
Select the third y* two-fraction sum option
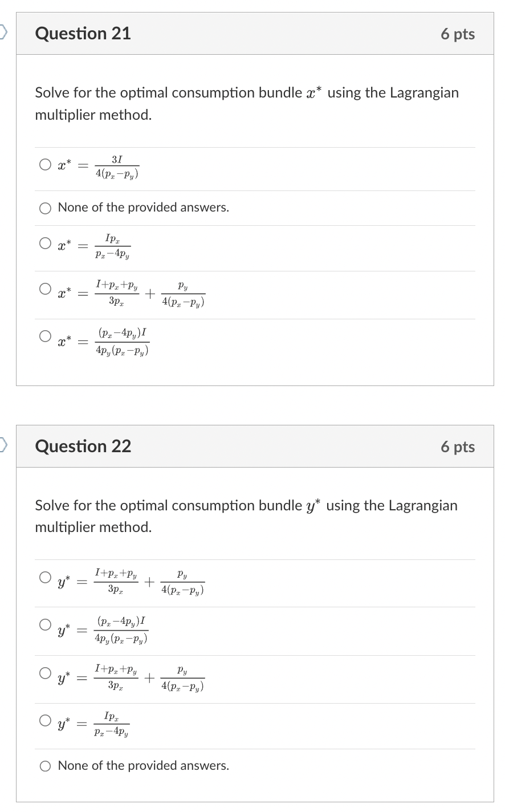click(x=44, y=672)
